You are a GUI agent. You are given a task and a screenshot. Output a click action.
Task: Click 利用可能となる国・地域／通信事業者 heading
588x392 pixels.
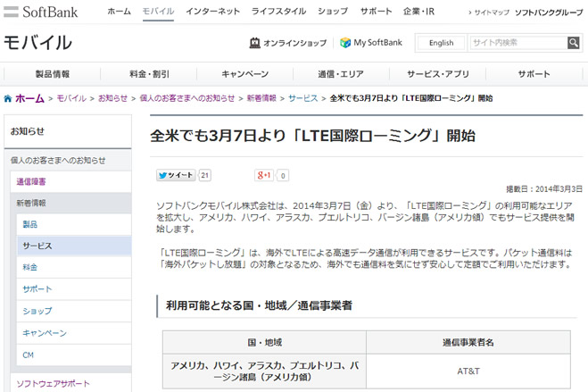pyautogui.click(x=259, y=305)
